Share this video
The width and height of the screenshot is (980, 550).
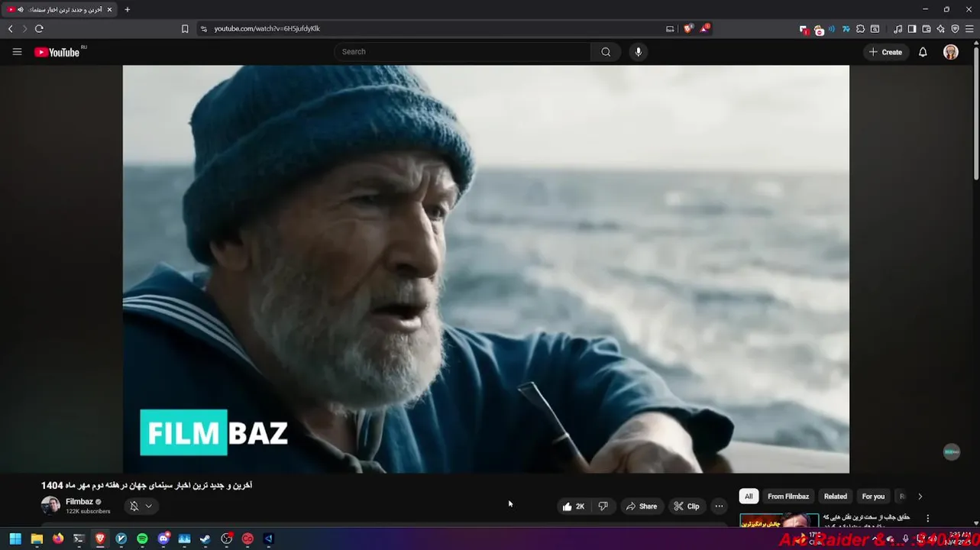point(641,506)
